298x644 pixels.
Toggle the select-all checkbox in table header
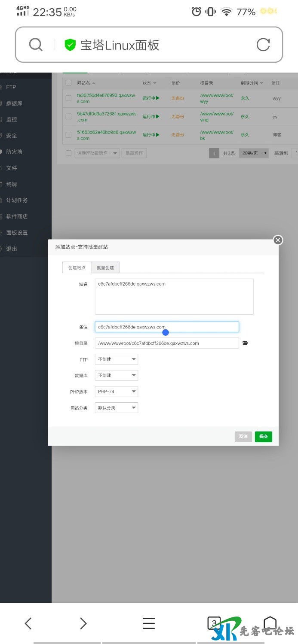tap(68, 83)
